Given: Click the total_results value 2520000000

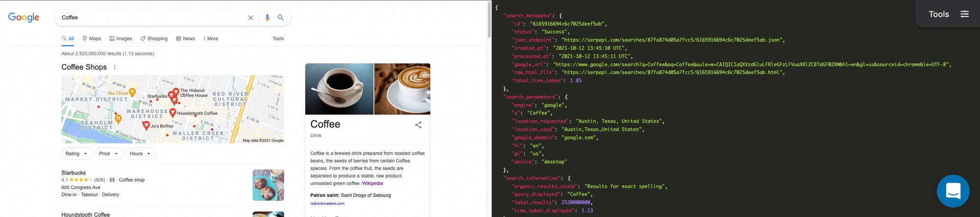Looking at the screenshot, I should pyautogui.click(x=576, y=202).
